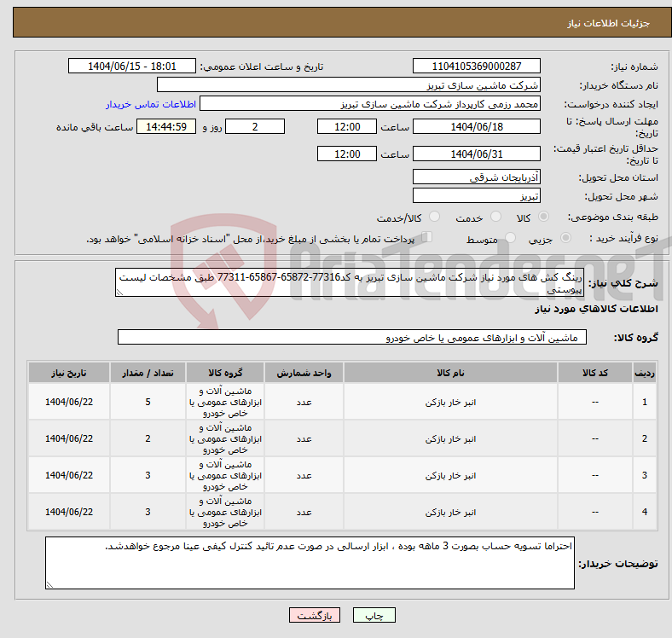
Task: Click the تعداد / مقدار column header
Action: coord(148,373)
